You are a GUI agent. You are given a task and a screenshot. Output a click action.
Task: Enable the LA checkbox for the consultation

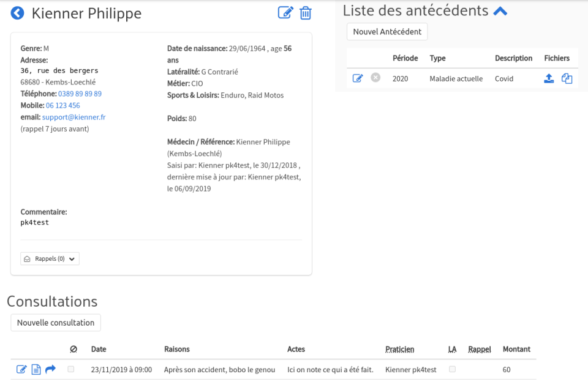451,369
